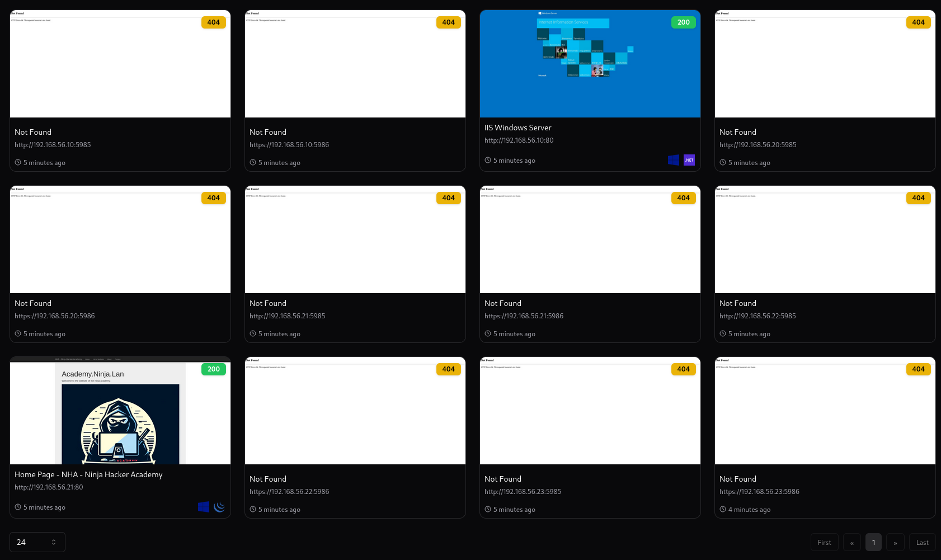Click jQuery icon on Ninja Hacker Academy card
Image resolution: width=941 pixels, height=560 pixels.
[x=219, y=507]
